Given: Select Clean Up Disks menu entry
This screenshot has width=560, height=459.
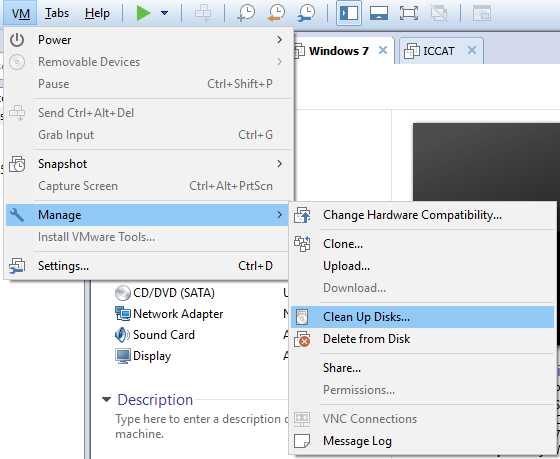Looking at the screenshot, I should pyautogui.click(x=422, y=317).
